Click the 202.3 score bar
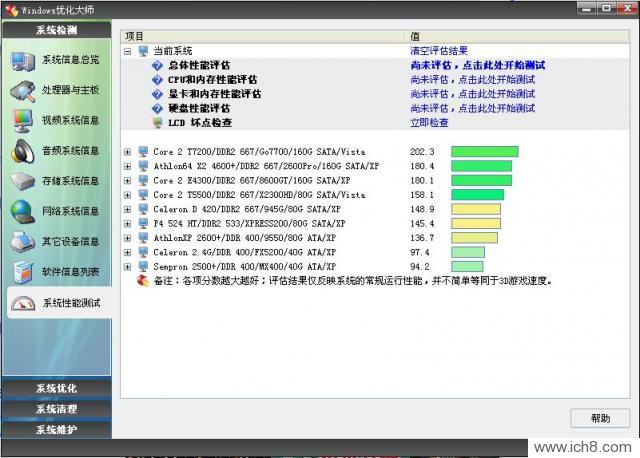Image resolution: width=640 pixels, height=458 pixels. pyautogui.click(x=485, y=152)
